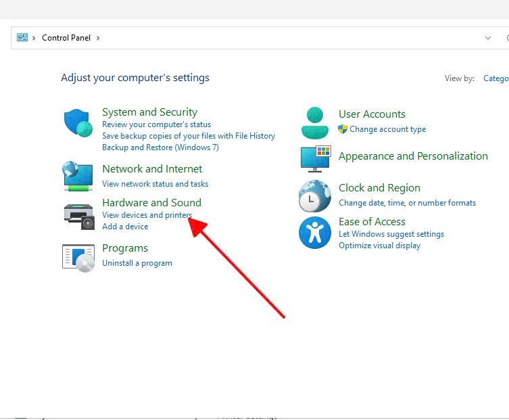Click the Ease of Access icon

pos(314,233)
